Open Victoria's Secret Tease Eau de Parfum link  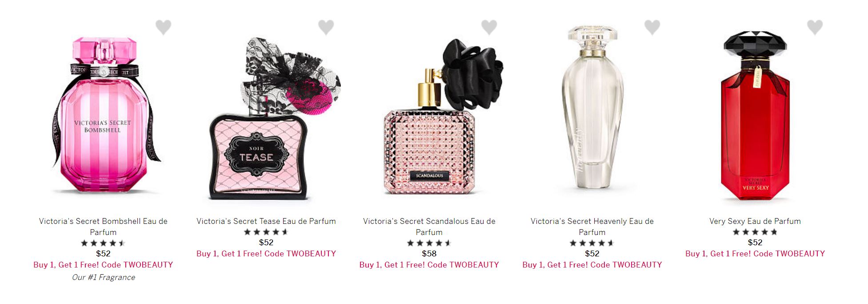[x=266, y=221]
